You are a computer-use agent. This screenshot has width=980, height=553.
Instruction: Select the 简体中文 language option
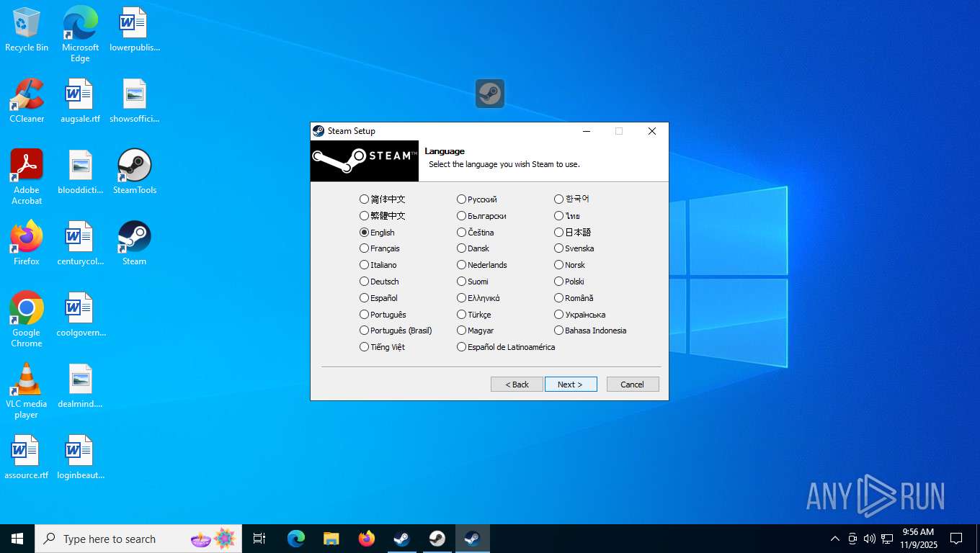383,199
